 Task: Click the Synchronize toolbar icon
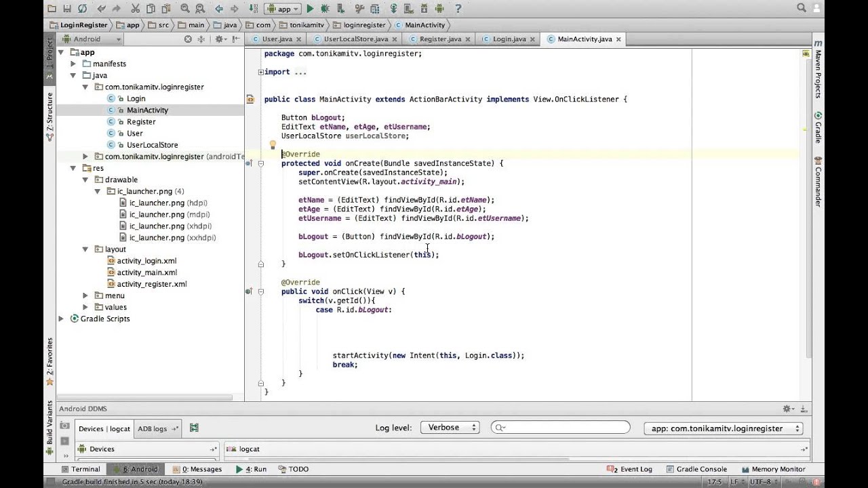[82, 9]
